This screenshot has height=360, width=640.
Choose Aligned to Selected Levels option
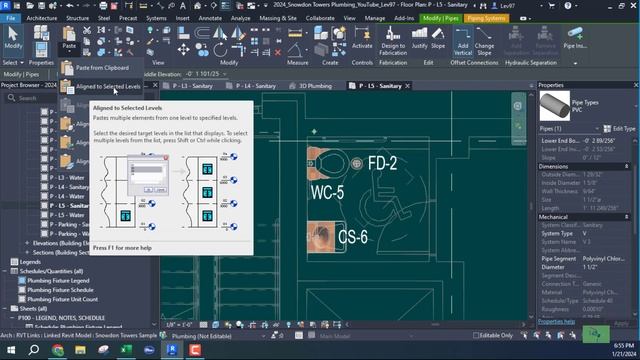102,87
